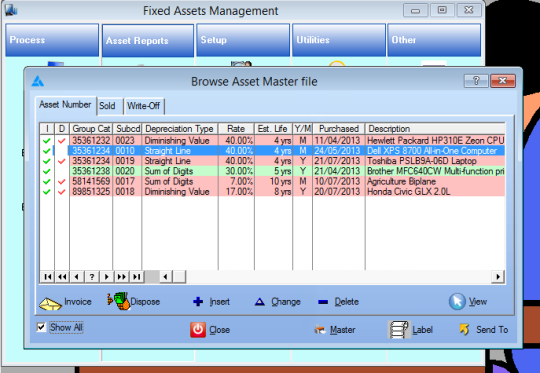The width and height of the screenshot is (540, 373).
Task: Click the Invoice button label
Action: click(x=78, y=302)
